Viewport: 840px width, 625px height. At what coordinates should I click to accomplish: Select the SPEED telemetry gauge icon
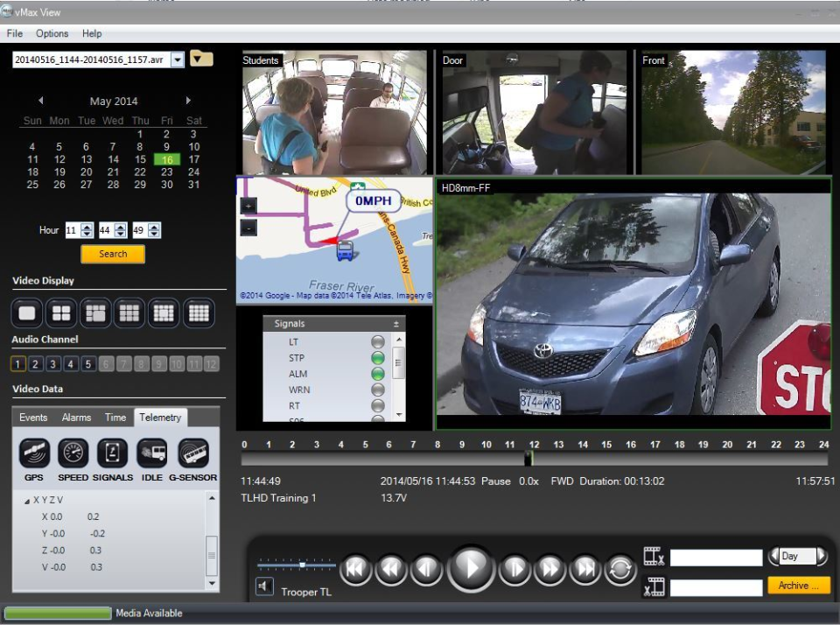(x=73, y=453)
